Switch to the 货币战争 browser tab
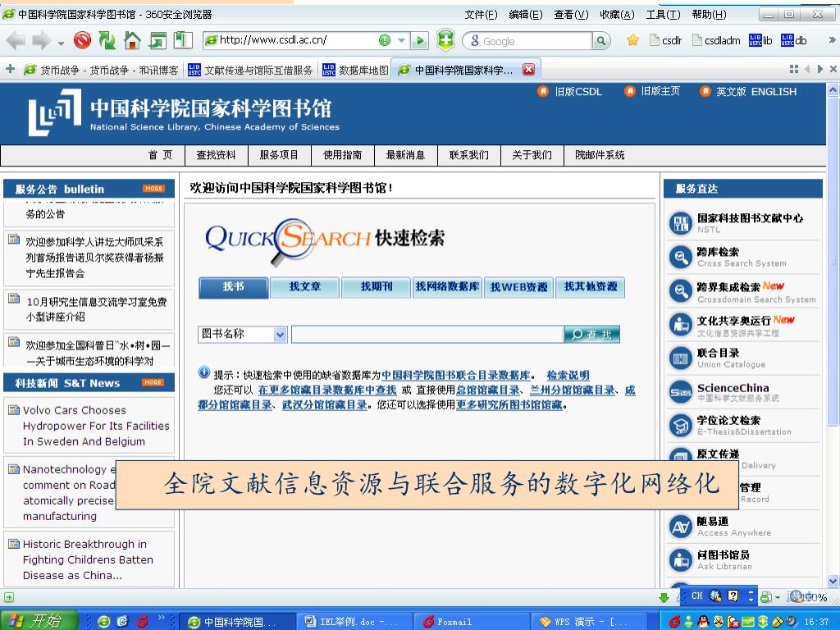Image resolution: width=840 pixels, height=630 pixels. tap(101, 71)
